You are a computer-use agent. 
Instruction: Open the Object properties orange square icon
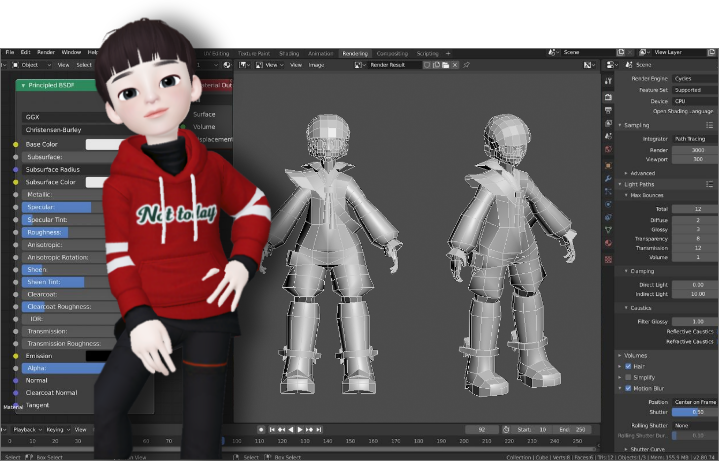tap(608, 166)
